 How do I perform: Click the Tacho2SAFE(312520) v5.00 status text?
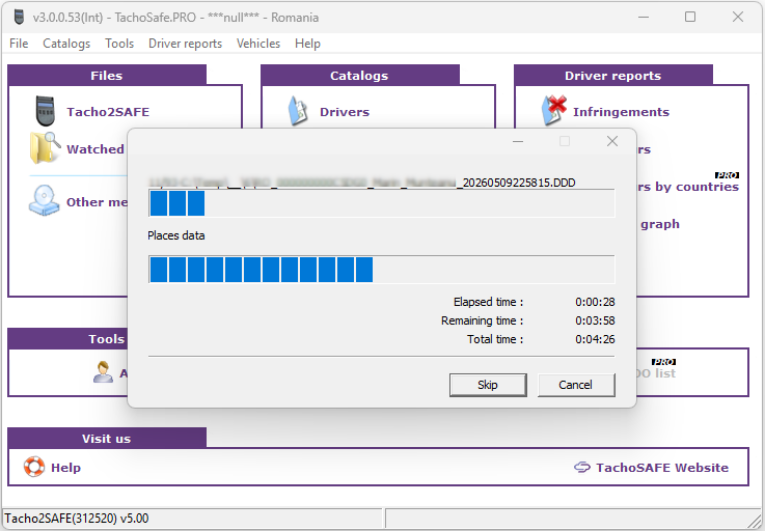tap(77, 518)
